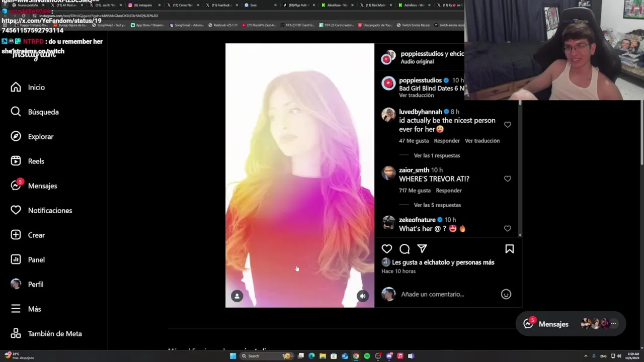Open File Explorer from taskbar
The image size is (644, 362).
pos(323,356)
